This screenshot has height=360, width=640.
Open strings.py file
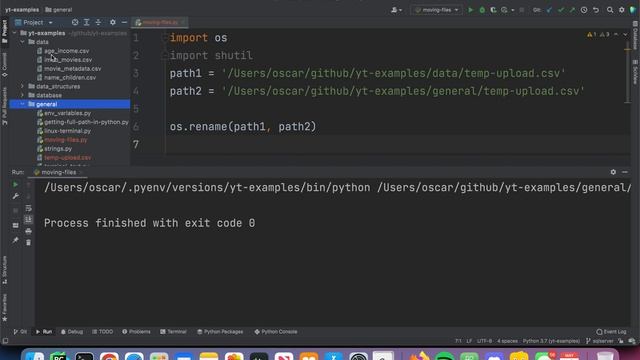tap(58, 149)
